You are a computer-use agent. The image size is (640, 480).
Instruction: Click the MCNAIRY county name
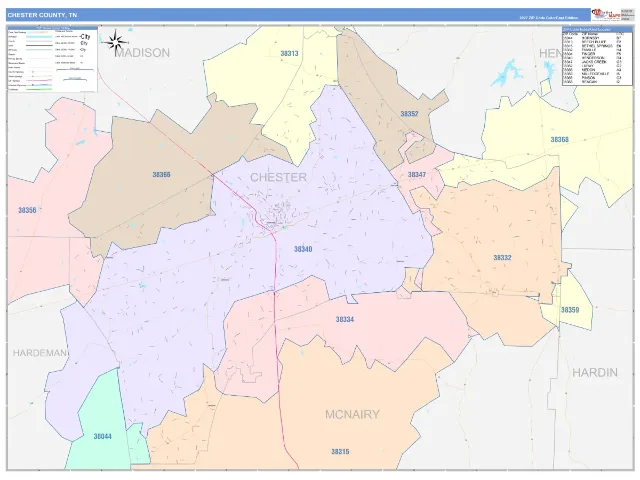tap(352, 415)
